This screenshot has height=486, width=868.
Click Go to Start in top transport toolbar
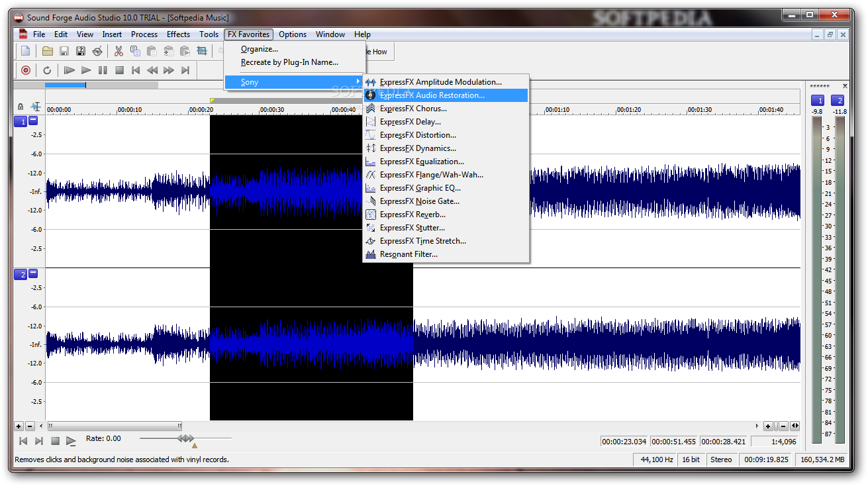coord(136,70)
